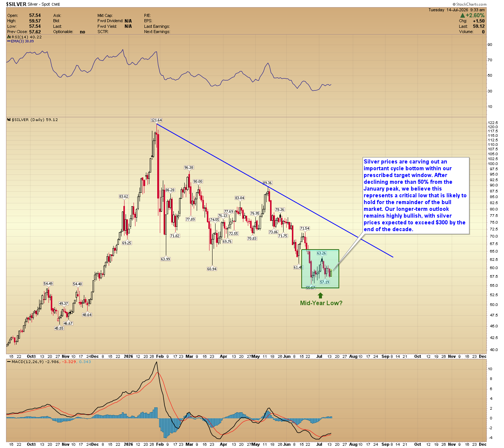Screen dimensions: 504x448
Task: Click the 83.62 price label
Action: pos(124,197)
